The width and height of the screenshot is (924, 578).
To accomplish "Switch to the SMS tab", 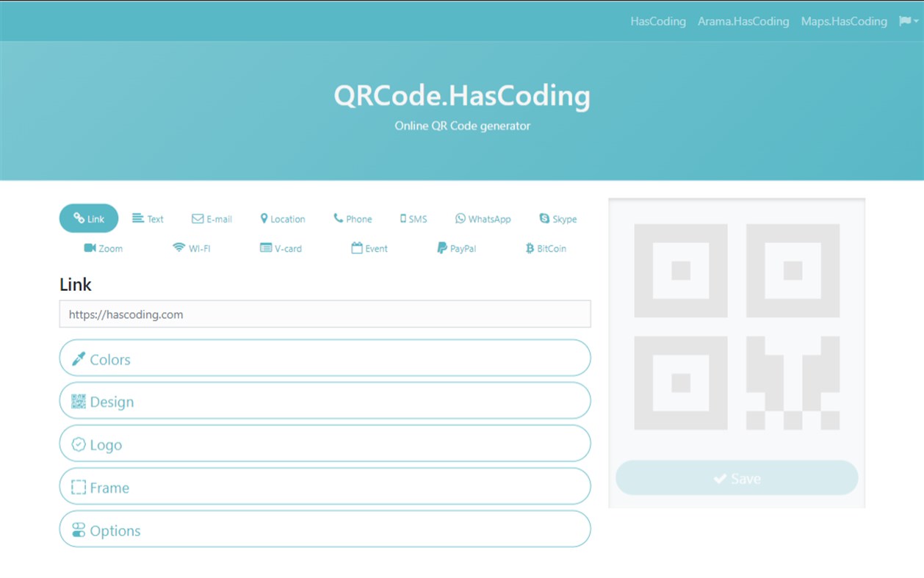I will point(414,219).
